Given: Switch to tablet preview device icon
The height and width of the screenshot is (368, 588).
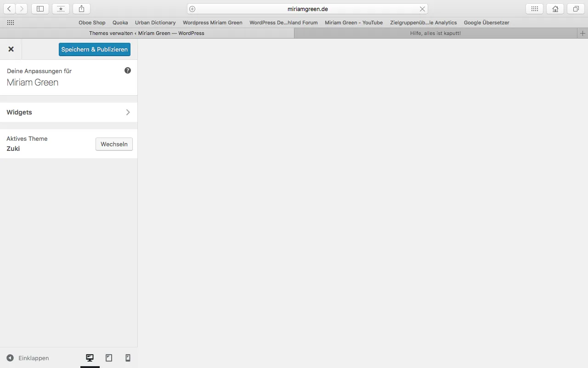Looking at the screenshot, I should click(x=109, y=358).
